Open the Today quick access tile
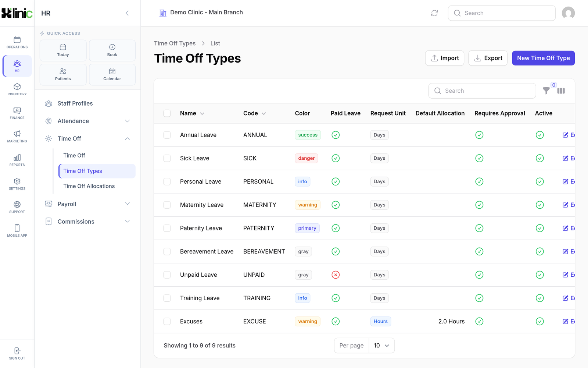 click(63, 50)
